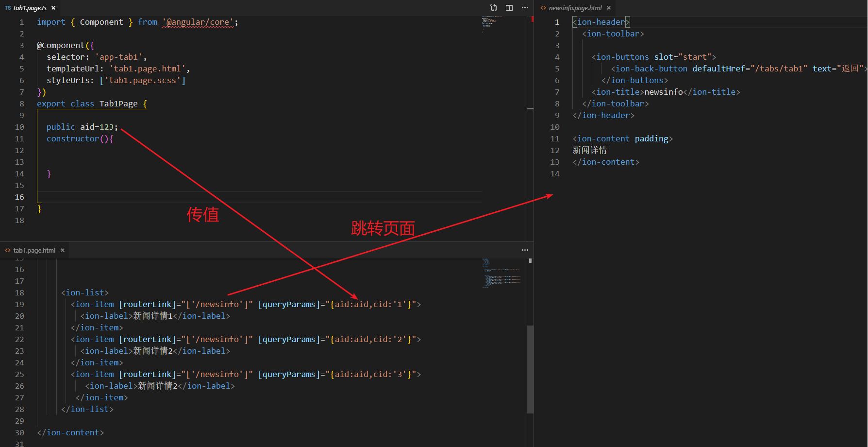Click line number 25 in tab1.page.html gutter
The image size is (868, 447).
[x=19, y=374]
